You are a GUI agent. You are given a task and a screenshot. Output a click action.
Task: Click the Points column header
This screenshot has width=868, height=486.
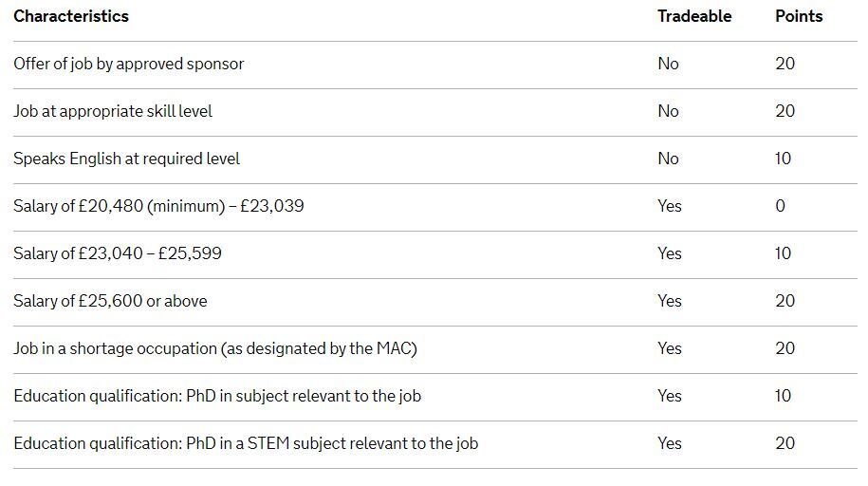pyautogui.click(x=799, y=16)
